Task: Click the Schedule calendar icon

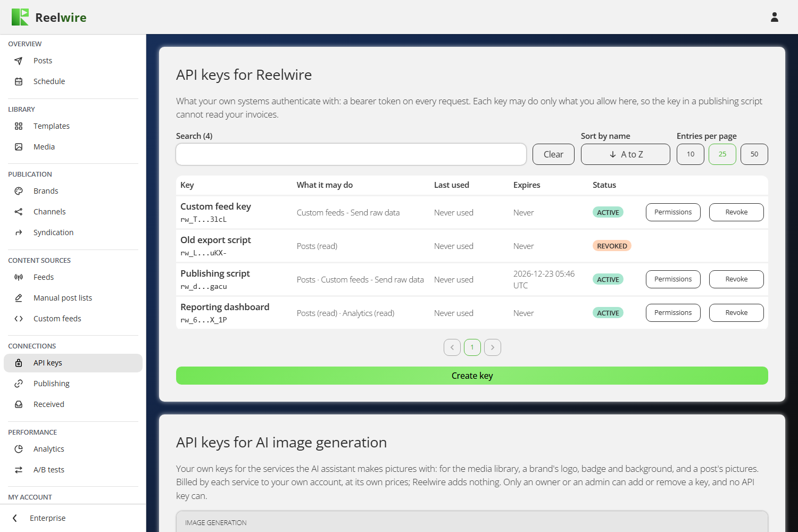Action: 19,81
